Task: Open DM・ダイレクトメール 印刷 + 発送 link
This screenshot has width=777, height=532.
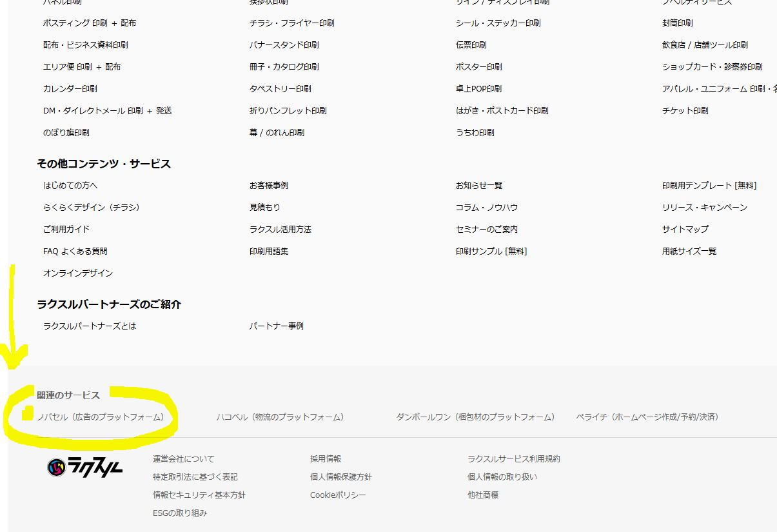Action: tap(108, 111)
